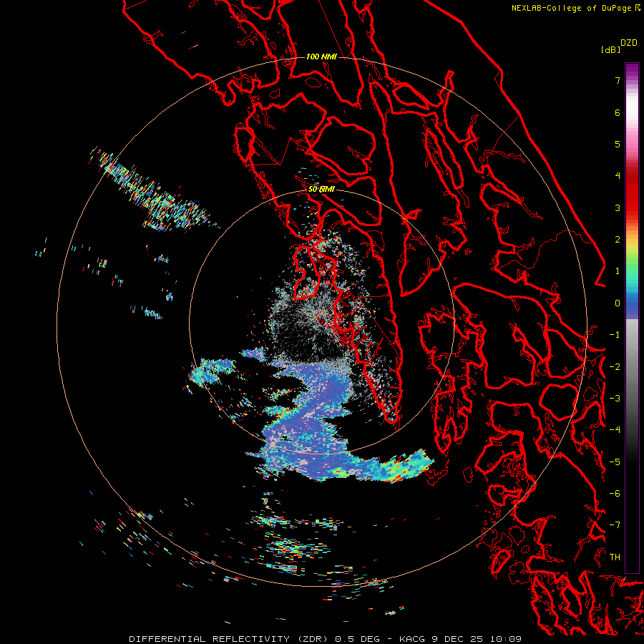Click the DZD colorbar title
Screen dimensions: 644x644
click(x=629, y=43)
